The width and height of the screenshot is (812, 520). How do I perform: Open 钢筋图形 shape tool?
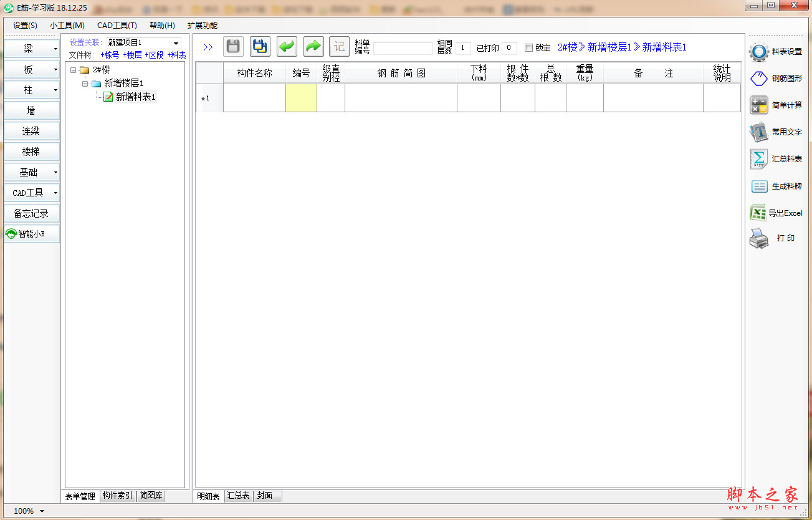coord(758,79)
